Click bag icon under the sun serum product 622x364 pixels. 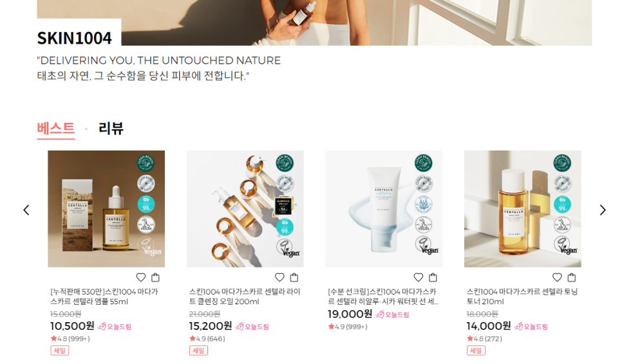point(433,277)
